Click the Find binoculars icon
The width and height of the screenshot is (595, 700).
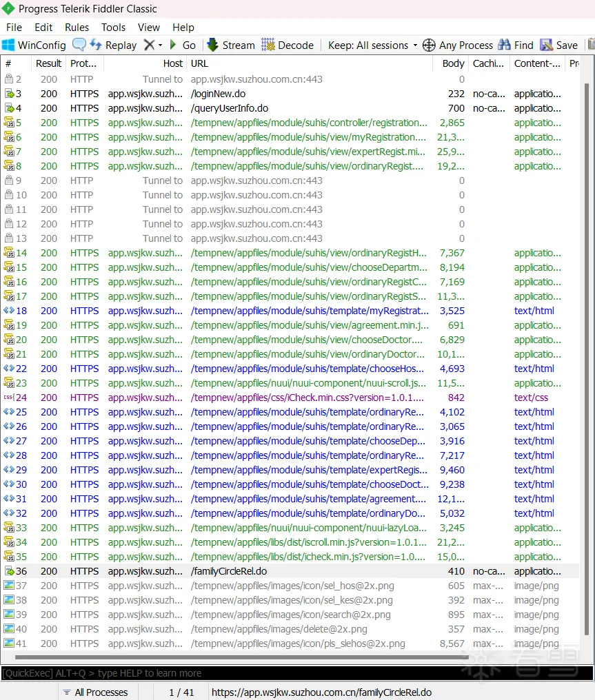pos(504,45)
